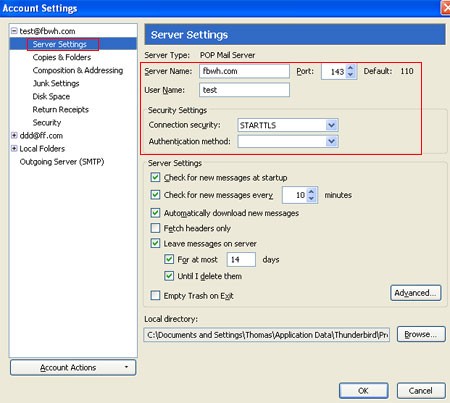Decrease the Port number with down arrow
This screenshot has height=403, width=450.
350,75
